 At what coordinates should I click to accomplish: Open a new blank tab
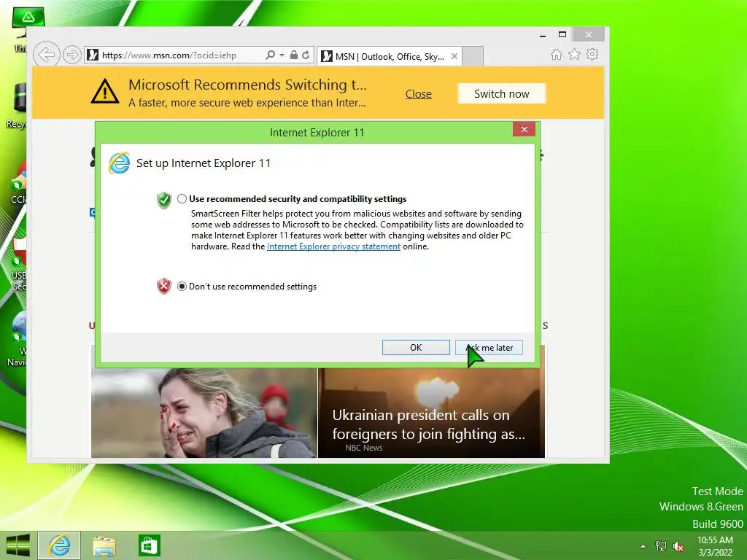(473, 56)
